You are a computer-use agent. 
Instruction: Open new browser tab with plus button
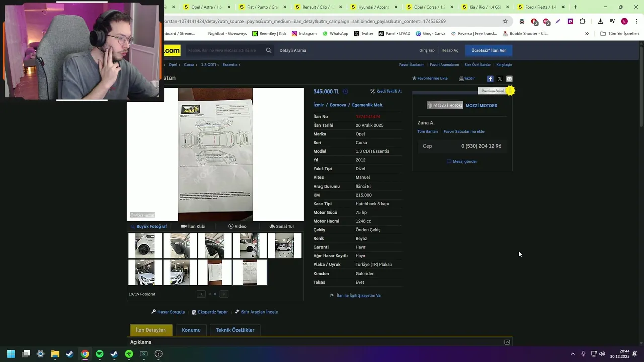(575, 7)
